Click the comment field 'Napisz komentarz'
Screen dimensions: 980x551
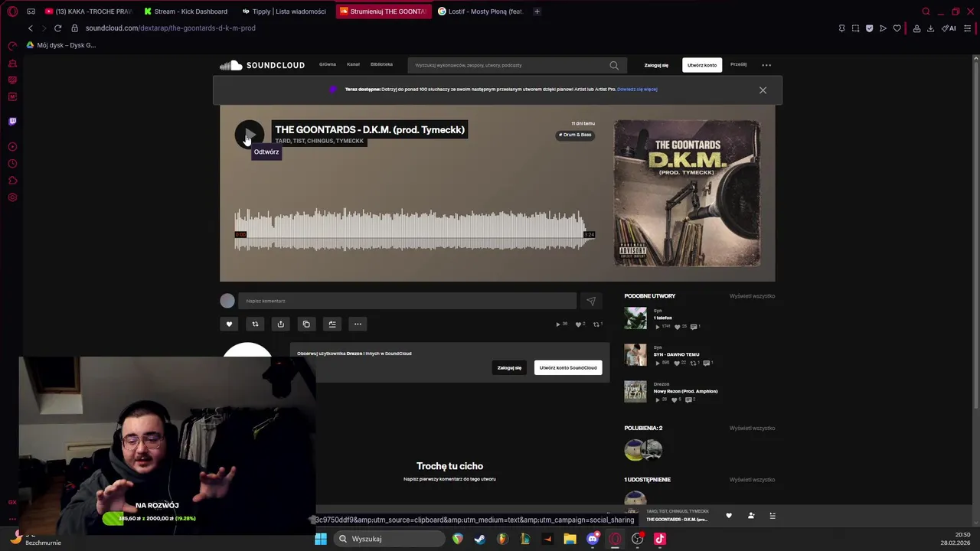coord(407,301)
